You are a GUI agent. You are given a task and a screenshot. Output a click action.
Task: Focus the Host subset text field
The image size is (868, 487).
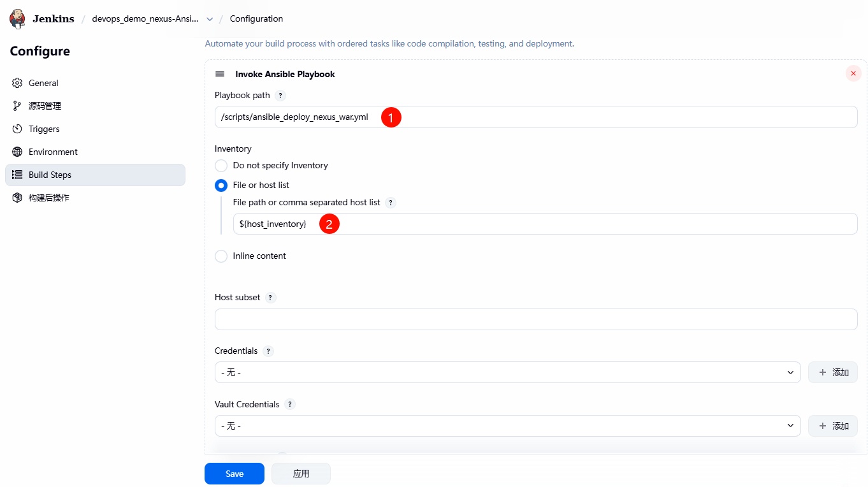[535, 319]
